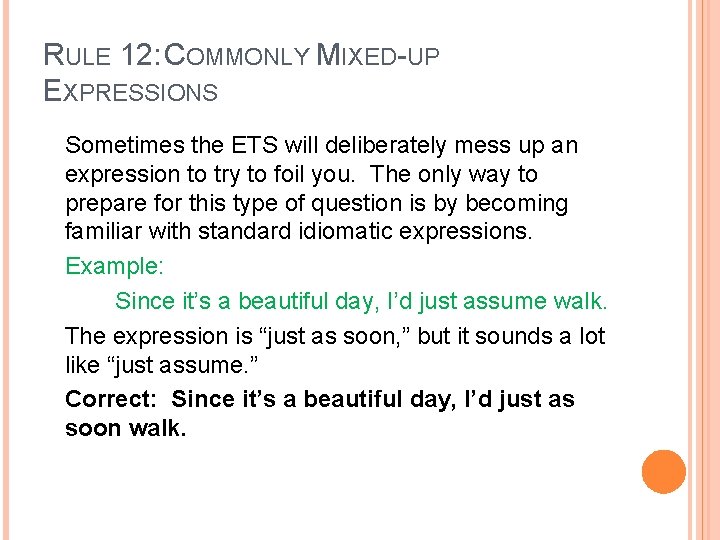
Task: Click the bold last line "soon walk."
Action: coord(126,429)
